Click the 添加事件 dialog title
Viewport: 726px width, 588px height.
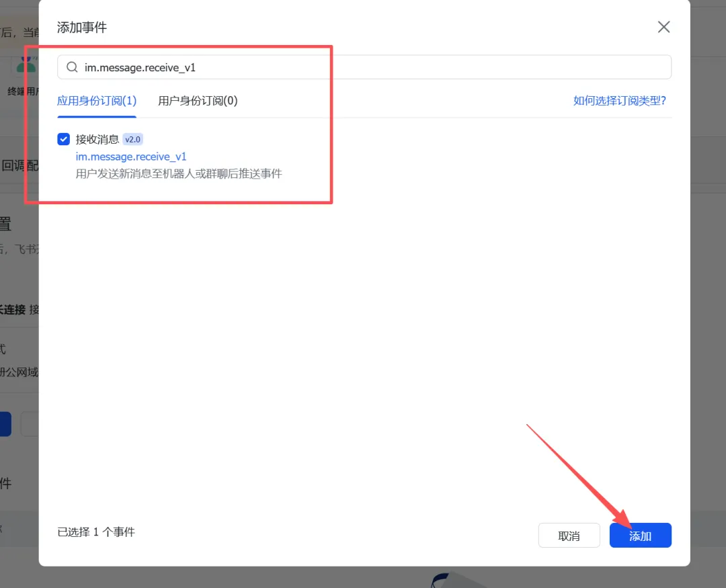click(82, 28)
